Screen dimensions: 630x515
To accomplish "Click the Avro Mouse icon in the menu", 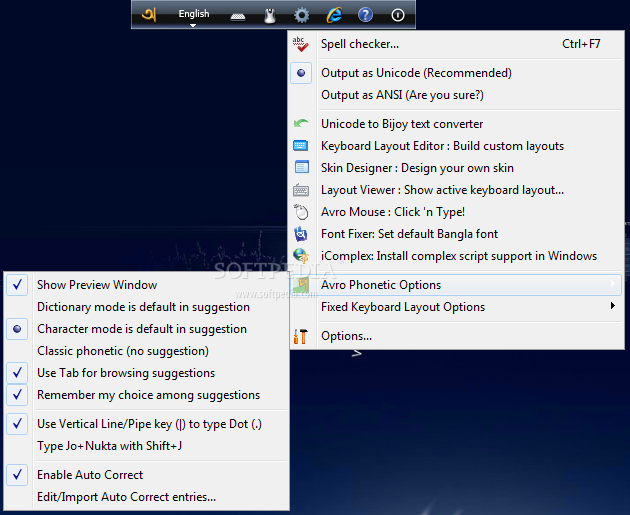I will tap(301, 212).
